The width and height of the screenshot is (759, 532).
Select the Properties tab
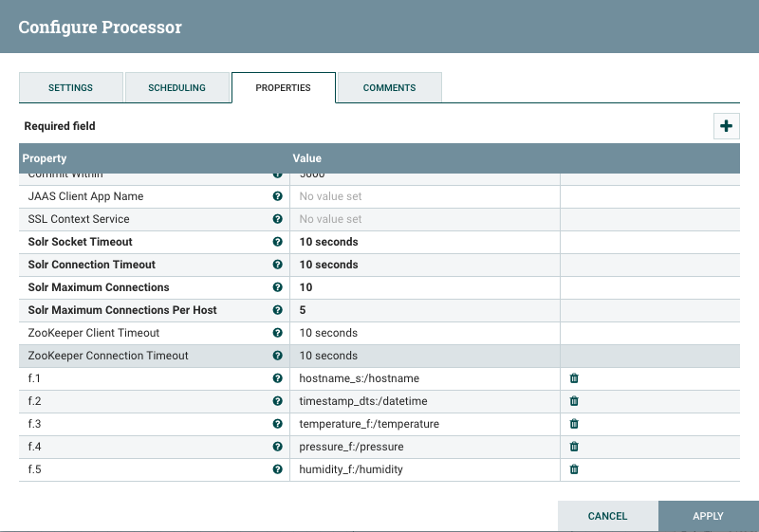[x=283, y=87]
